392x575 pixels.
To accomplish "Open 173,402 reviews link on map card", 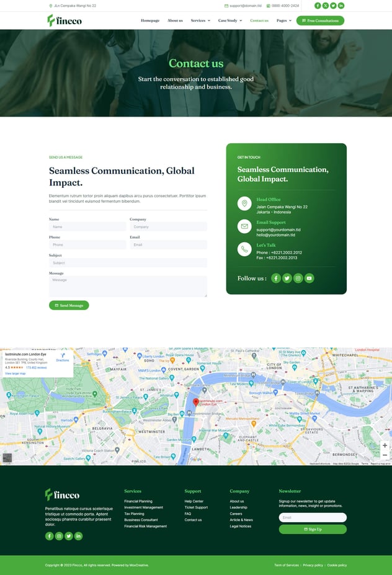I will [x=37, y=367].
